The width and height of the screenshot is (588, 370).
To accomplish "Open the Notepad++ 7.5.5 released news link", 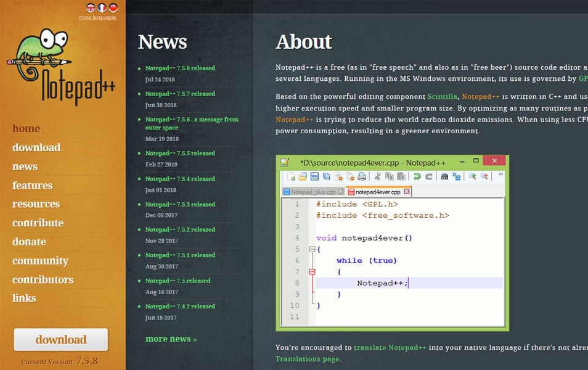I will coord(181,153).
